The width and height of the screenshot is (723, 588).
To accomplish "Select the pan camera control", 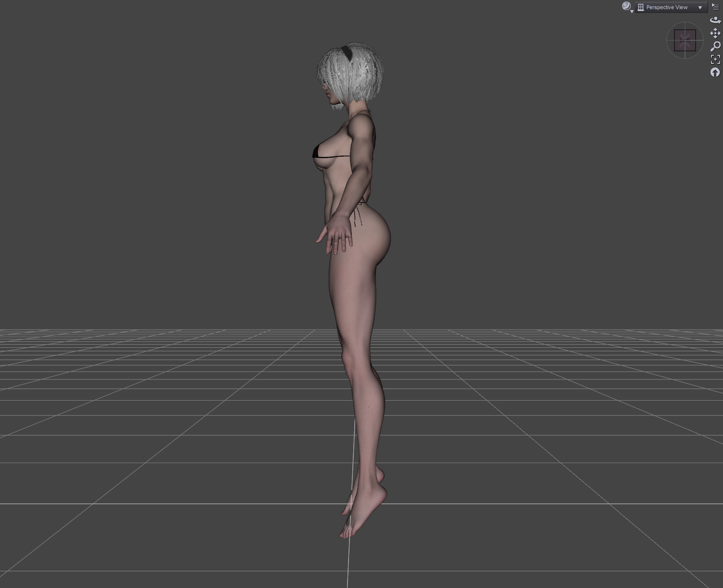I will click(x=715, y=33).
